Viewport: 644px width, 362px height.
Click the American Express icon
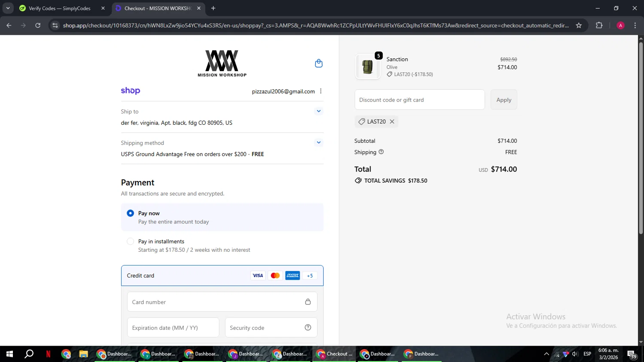coord(293,276)
